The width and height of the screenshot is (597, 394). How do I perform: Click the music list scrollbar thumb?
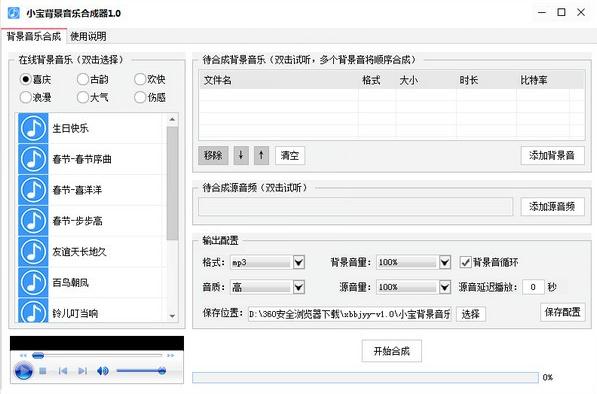click(x=172, y=183)
